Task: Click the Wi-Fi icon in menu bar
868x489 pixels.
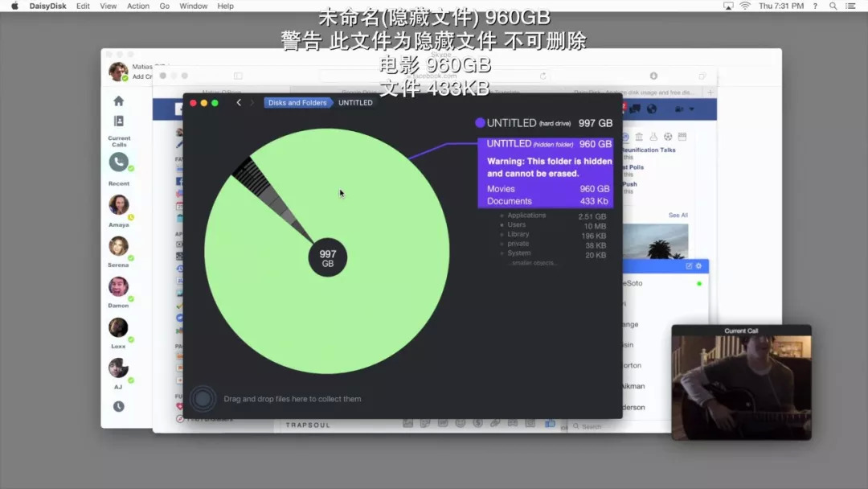Action: 745,6
